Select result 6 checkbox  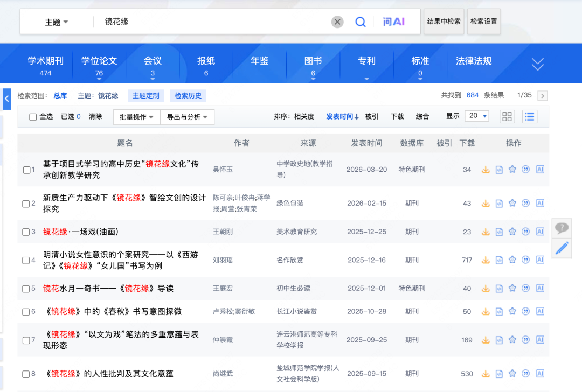click(26, 312)
